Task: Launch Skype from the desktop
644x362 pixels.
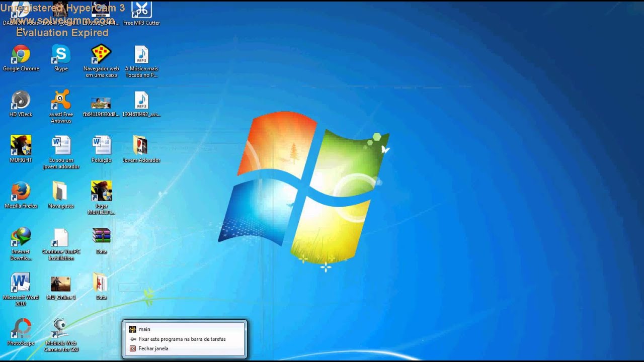Action: [61, 58]
